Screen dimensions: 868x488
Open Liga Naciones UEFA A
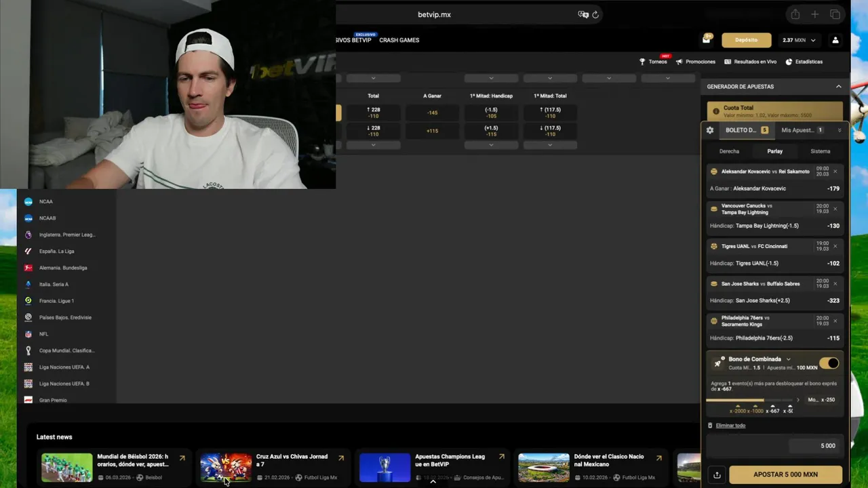coord(64,367)
